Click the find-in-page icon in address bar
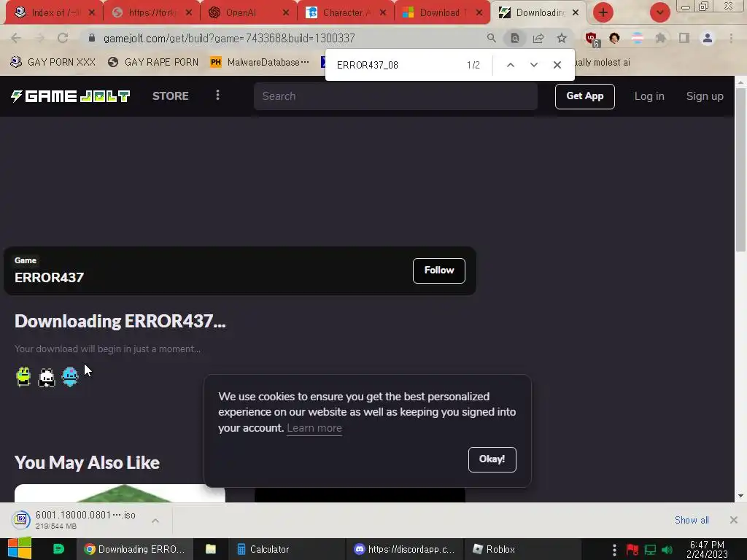The image size is (747, 560). (515, 38)
